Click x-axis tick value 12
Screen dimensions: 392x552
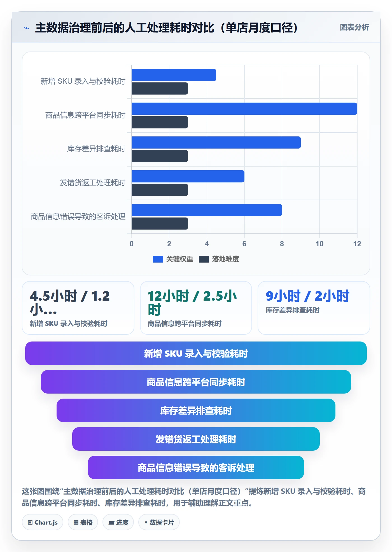[x=357, y=244]
